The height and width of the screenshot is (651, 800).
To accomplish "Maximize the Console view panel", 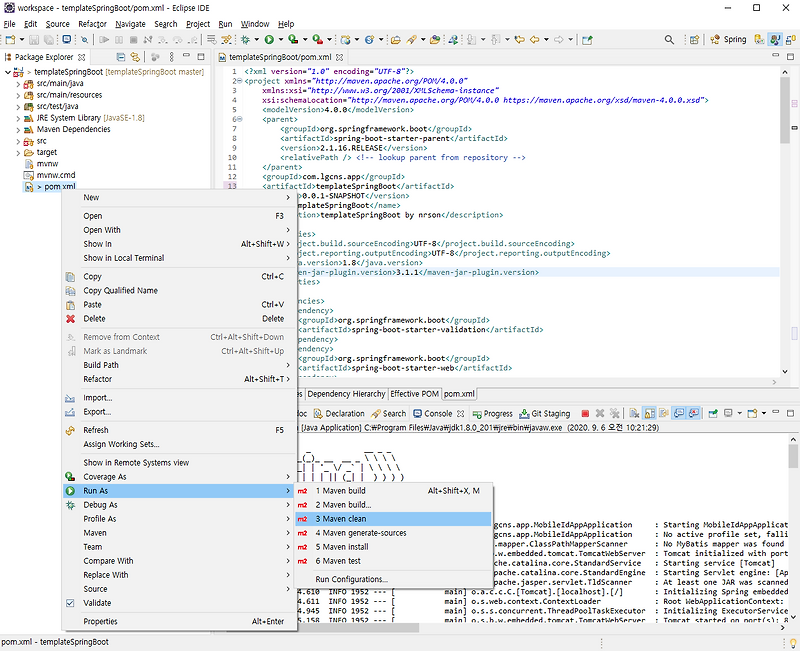I will [790, 413].
